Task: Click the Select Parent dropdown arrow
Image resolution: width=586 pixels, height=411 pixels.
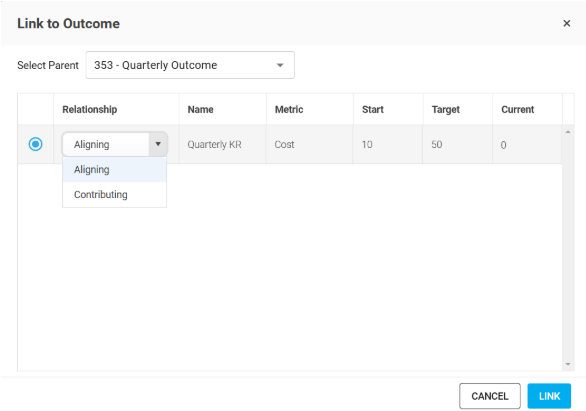Action: pyautogui.click(x=280, y=65)
